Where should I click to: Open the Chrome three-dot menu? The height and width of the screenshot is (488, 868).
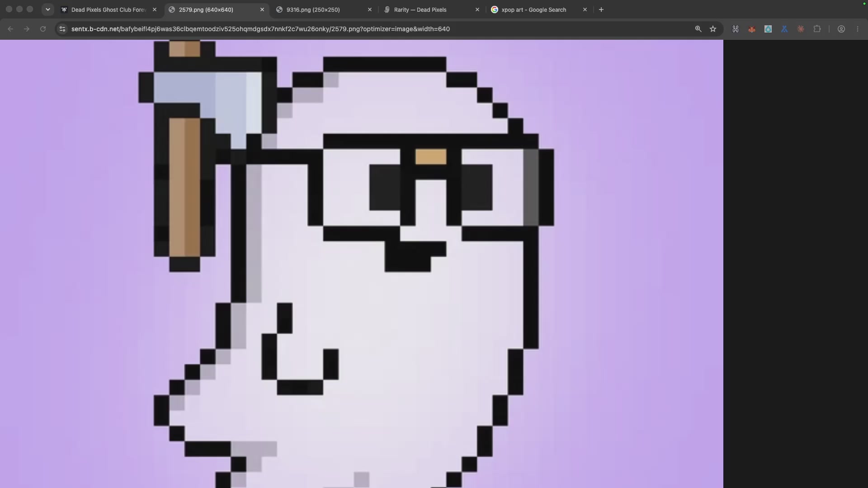pos(858,29)
